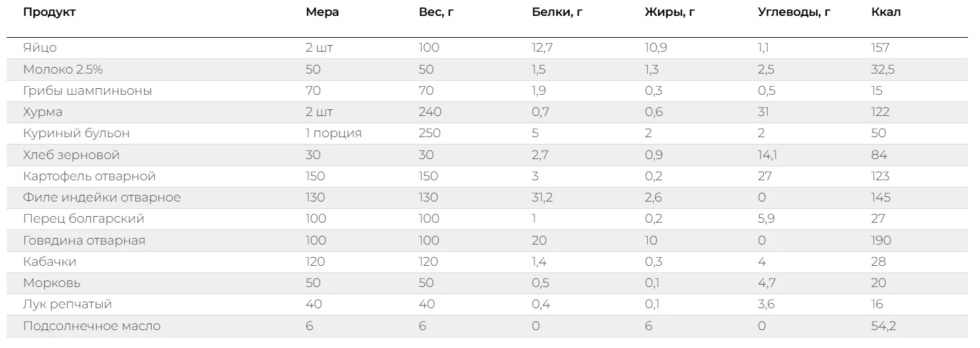Screen dimensions: 980x348
Task: Select the Перец болгарский product cell
Action: (x=84, y=219)
